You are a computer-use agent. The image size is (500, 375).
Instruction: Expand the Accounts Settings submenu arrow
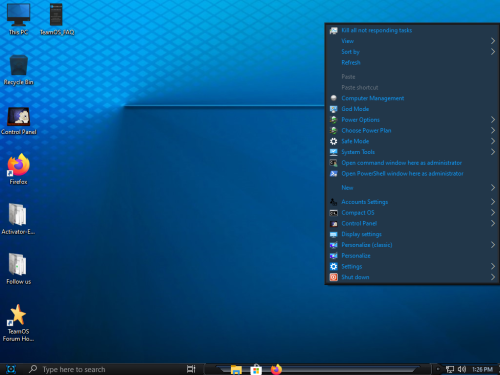[493, 202]
